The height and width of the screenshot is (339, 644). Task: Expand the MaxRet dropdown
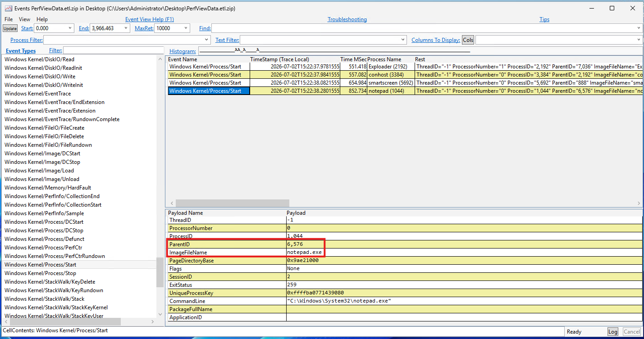tap(186, 28)
